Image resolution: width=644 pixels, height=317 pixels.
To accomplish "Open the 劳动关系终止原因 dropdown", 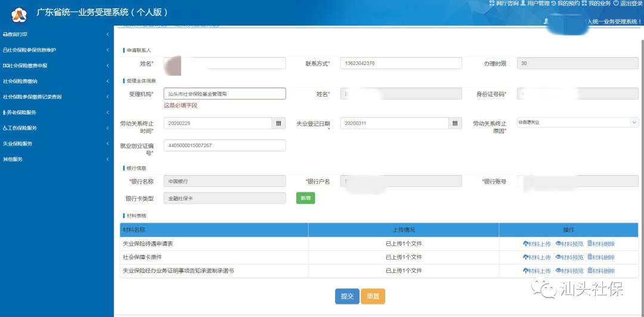I will coord(577,122).
